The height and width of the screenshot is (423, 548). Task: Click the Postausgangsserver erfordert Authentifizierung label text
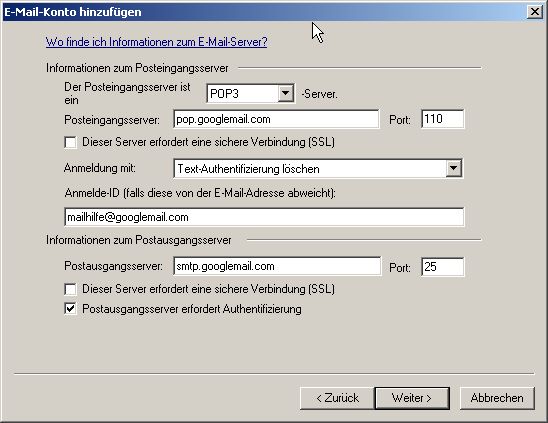pos(192,309)
